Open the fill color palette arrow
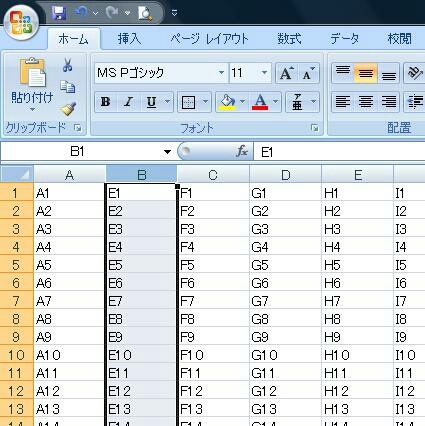The height and width of the screenshot is (426, 425). pyautogui.click(x=243, y=102)
